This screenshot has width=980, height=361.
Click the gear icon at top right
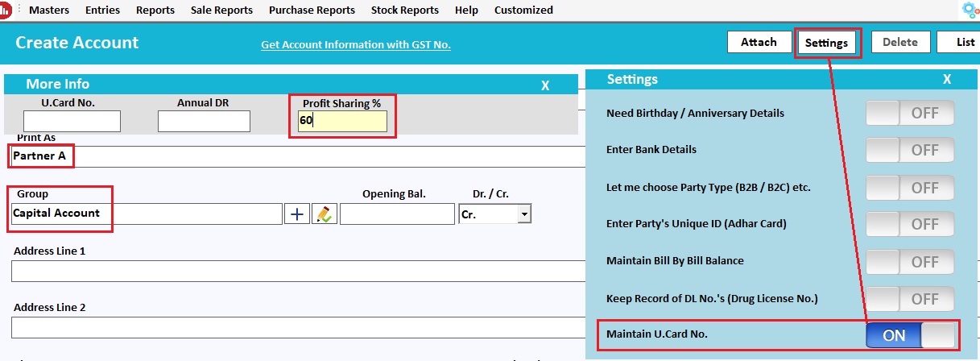971,10
